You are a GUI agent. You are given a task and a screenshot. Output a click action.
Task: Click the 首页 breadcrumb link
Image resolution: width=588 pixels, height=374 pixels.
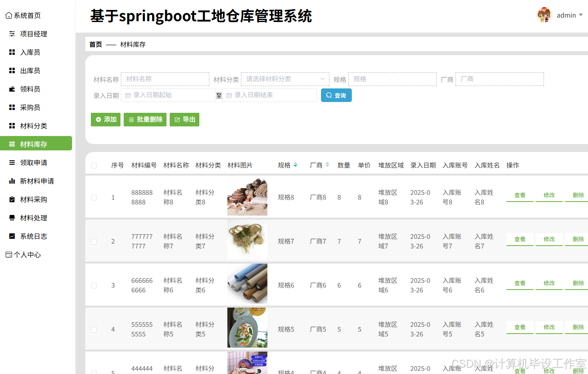[96, 44]
